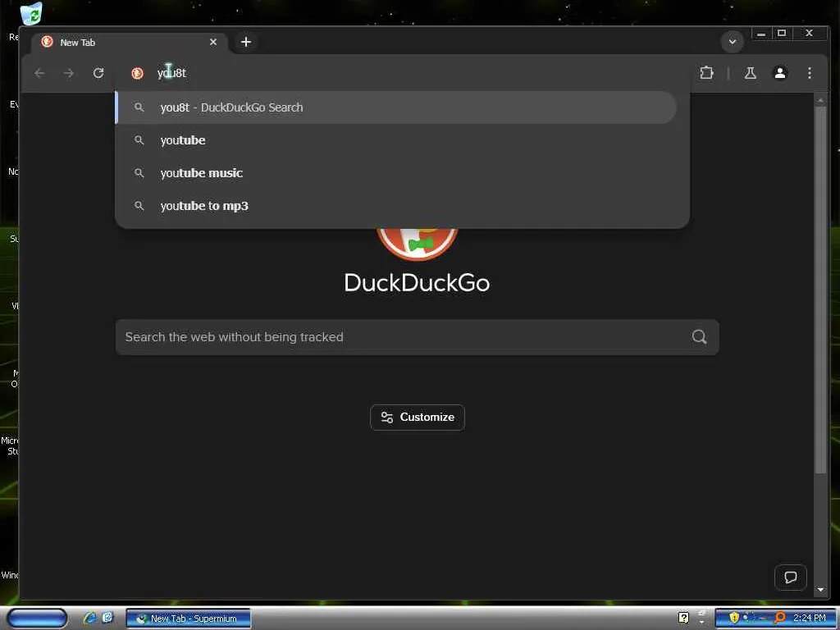Reload the page
The image size is (840, 630).
[98, 73]
